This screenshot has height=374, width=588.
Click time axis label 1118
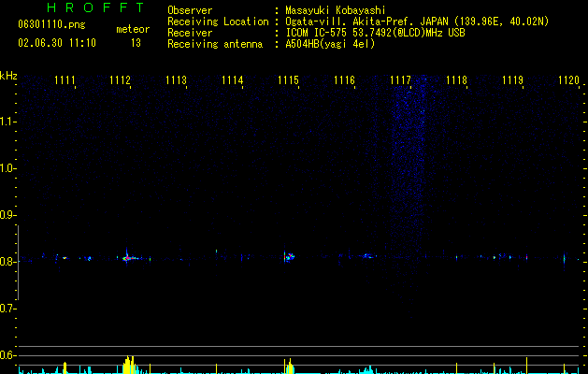[456, 80]
